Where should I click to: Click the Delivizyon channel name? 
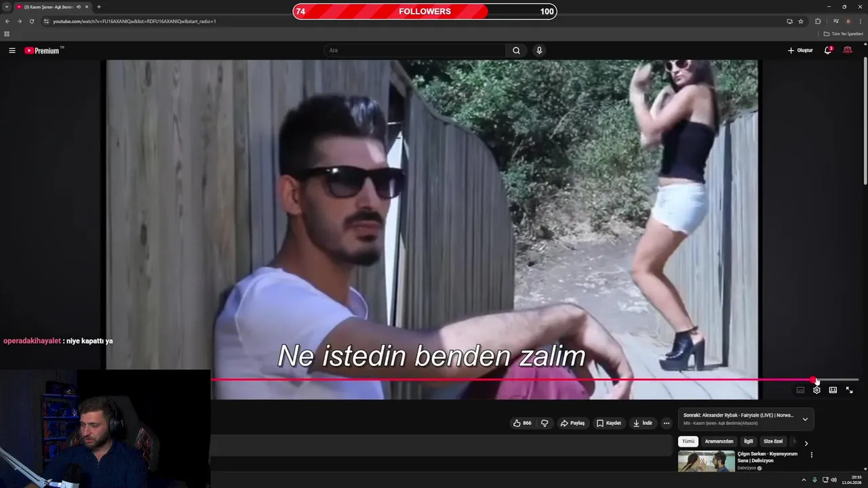747,468
